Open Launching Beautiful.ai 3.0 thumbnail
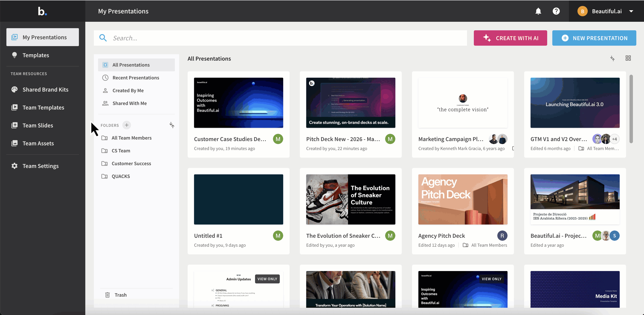Viewport: 644px width, 315px height. [x=575, y=103]
